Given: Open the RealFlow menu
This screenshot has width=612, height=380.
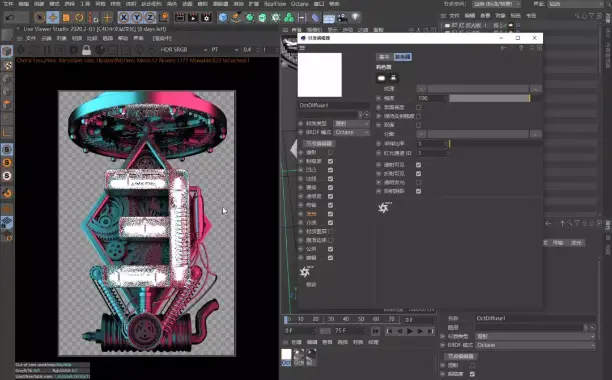Looking at the screenshot, I should click(275, 4).
